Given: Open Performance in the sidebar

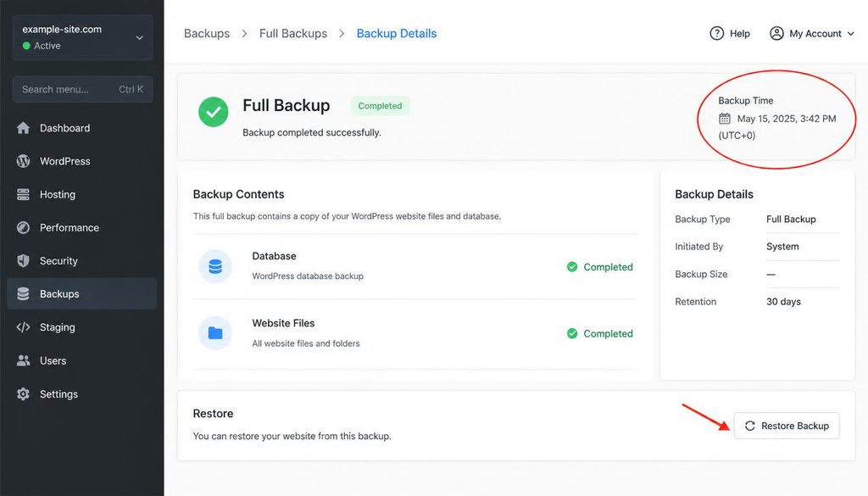Looking at the screenshot, I should (82, 227).
